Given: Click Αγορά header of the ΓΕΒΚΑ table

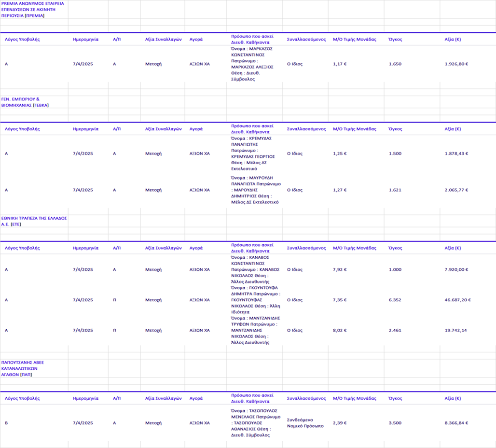Looking at the screenshot, I should pos(196,129).
